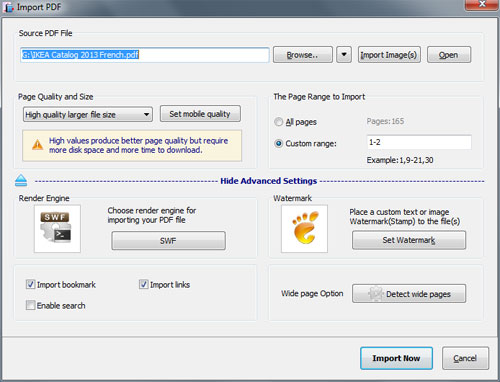Click the warning triangle icon in quality note
This screenshot has height=382, width=500.
37,145
